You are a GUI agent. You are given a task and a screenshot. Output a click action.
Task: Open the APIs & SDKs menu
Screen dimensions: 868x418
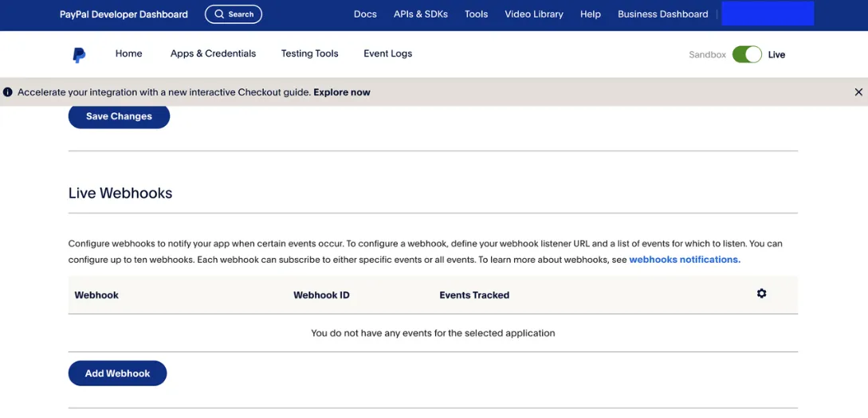coord(421,14)
